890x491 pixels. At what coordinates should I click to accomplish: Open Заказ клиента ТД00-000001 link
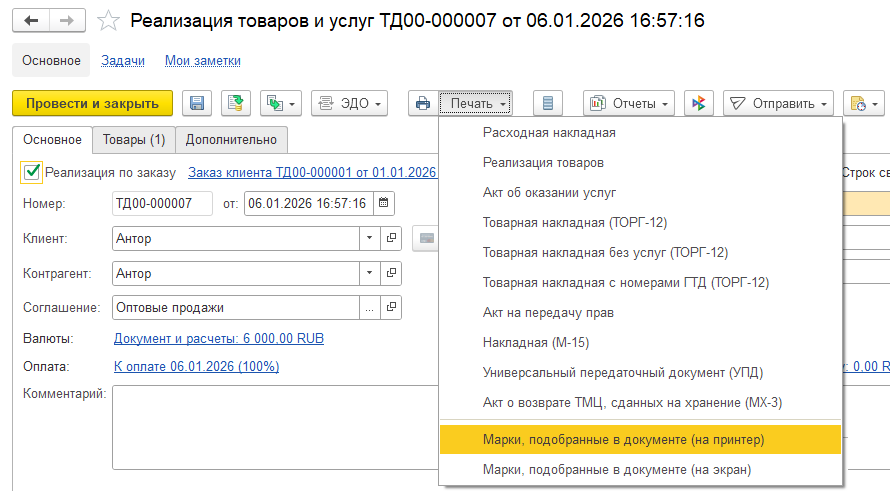click(x=312, y=172)
